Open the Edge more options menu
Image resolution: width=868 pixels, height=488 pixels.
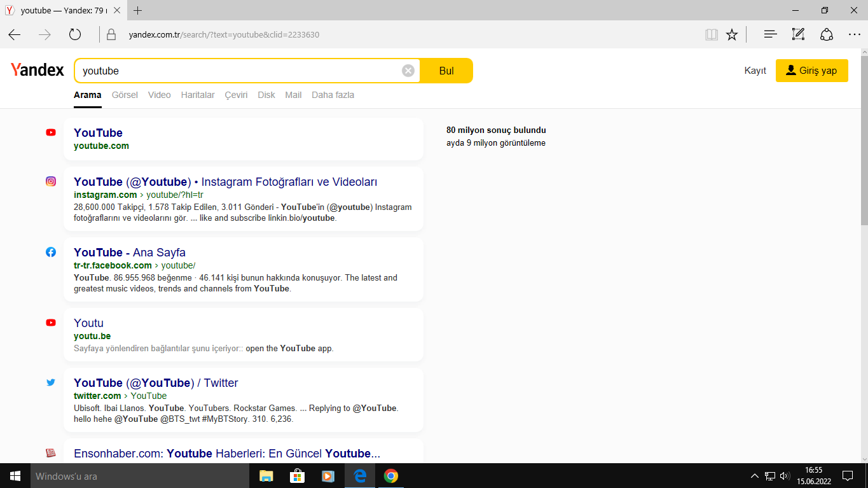coord(854,34)
